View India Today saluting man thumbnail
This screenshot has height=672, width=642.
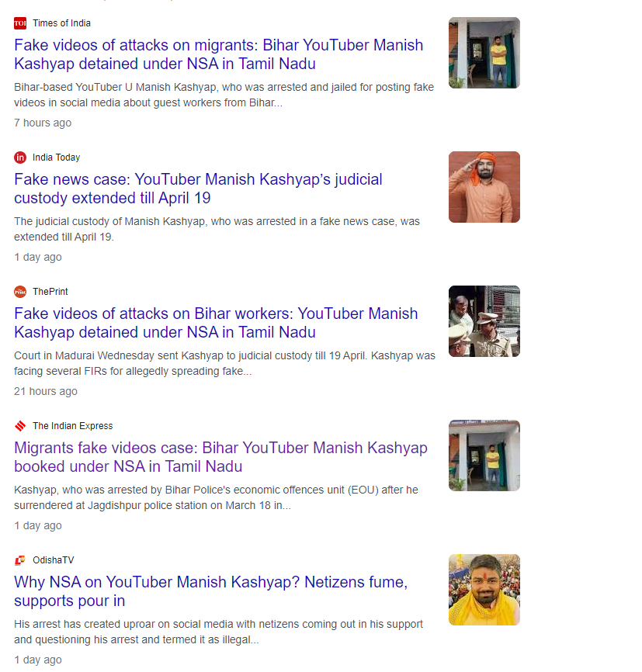484,187
